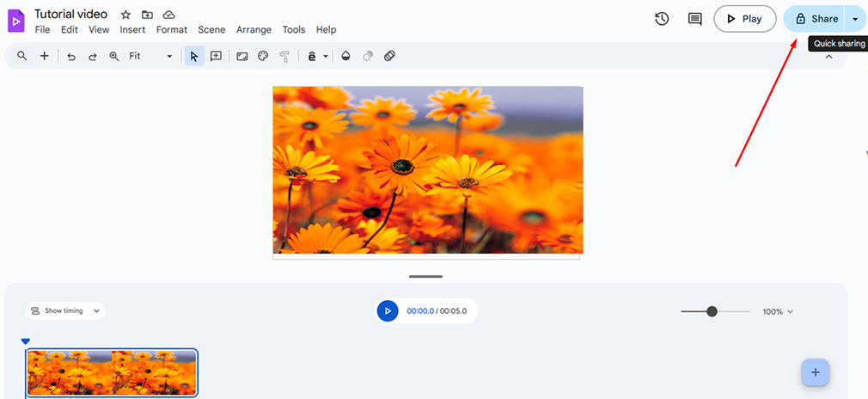Image resolution: width=868 pixels, height=399 pixels.
Task: Click the redo arrow in toolbar
Action: (x=92, y=57)
